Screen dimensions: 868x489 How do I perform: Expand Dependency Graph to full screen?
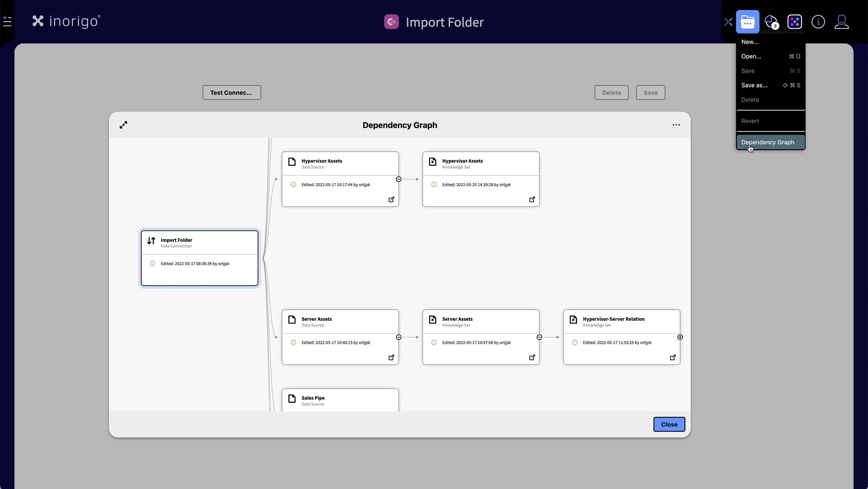point(123,125)
